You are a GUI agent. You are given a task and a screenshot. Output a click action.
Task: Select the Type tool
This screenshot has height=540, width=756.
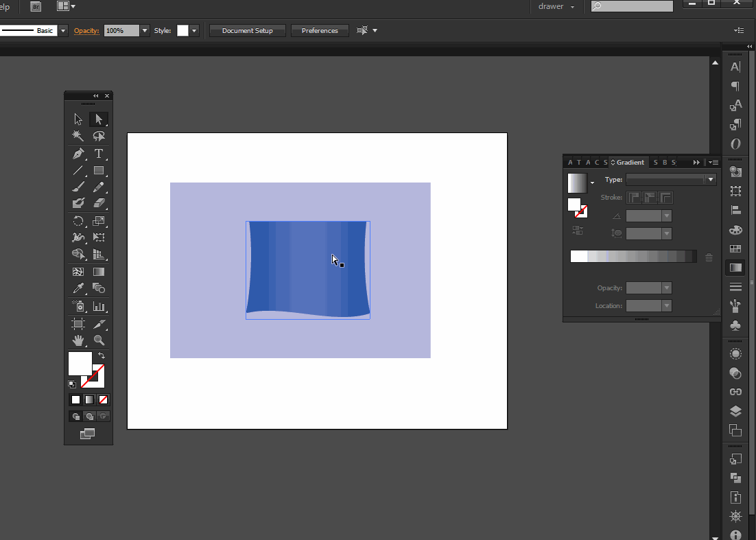pos(99,153)
